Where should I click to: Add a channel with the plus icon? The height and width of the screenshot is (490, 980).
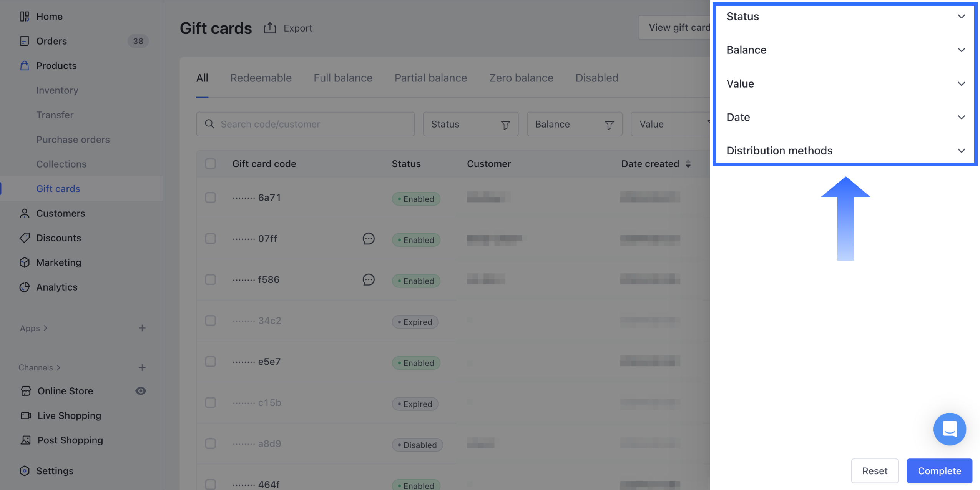tap(142, 368)
